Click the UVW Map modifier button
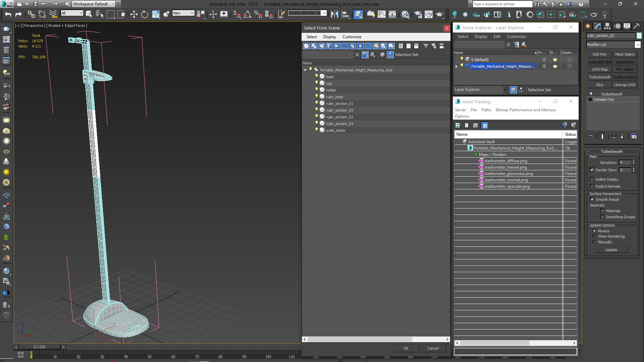The width and height of the screenshot is (644, 362). click(x=599, y=69)
